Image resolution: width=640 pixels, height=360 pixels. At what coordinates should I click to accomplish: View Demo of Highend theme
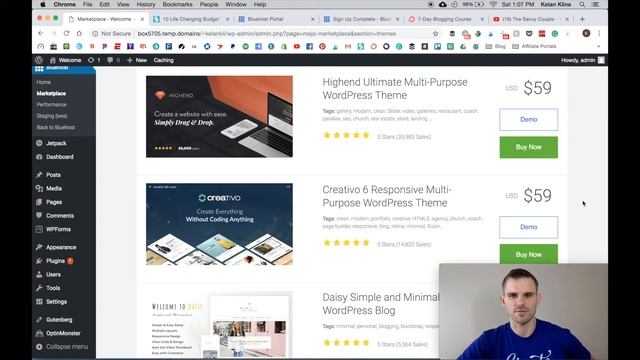529,120
